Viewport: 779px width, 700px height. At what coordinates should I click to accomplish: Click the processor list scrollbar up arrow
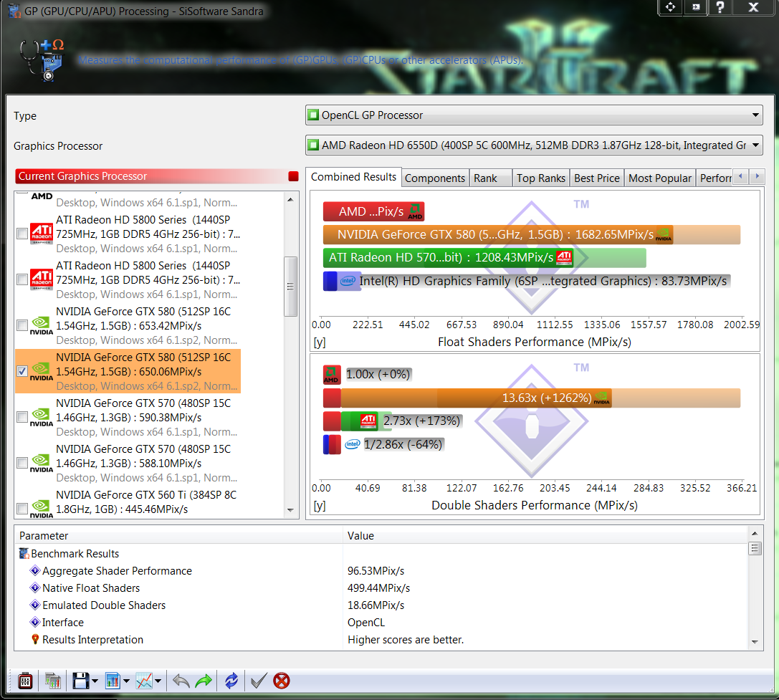coord(291,199)
